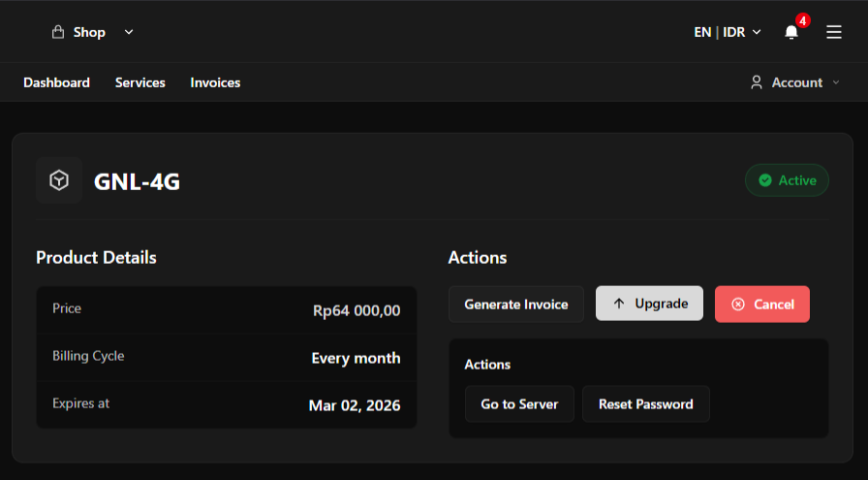The image size is (868, 480).
Task: Click the circled X icon on Cancel
Action: coord(738,304)
